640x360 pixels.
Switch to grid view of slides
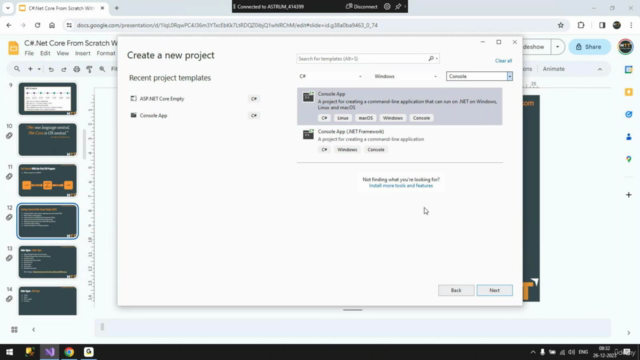14,329
